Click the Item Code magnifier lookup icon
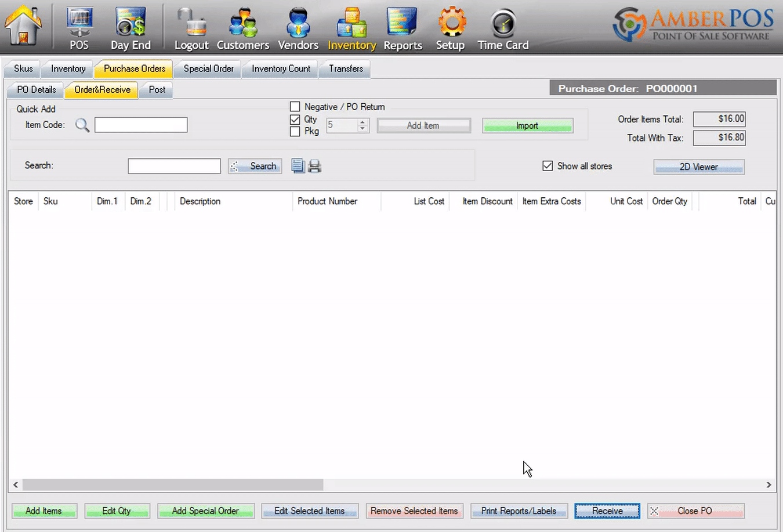The image size is (783, 532). pos(82,125)
